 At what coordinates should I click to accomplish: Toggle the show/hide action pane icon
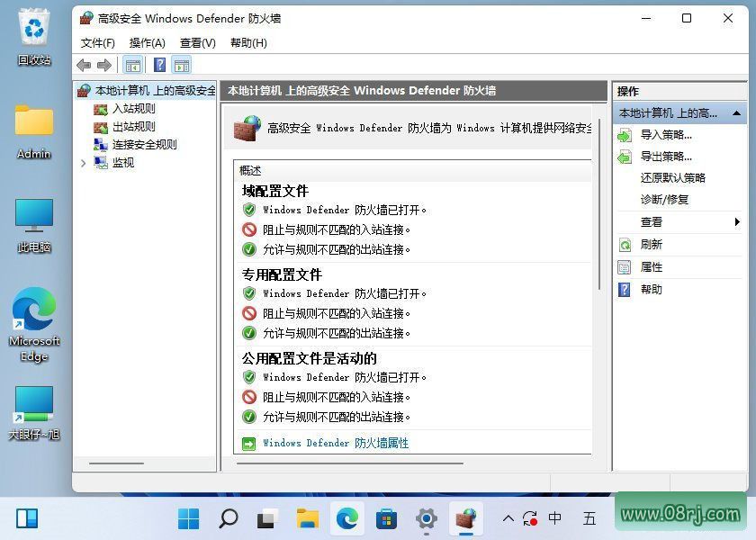[x=182, y=65]
